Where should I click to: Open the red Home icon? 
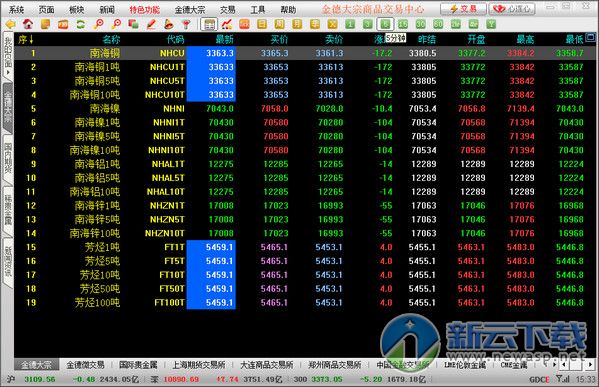[x=28, y=24]
